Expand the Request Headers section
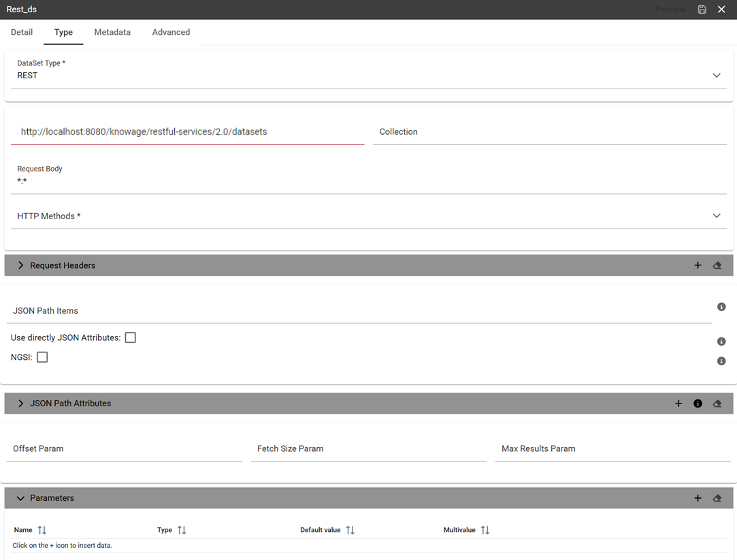Viewport: 737px width, 560px height. tap(20, 265)
